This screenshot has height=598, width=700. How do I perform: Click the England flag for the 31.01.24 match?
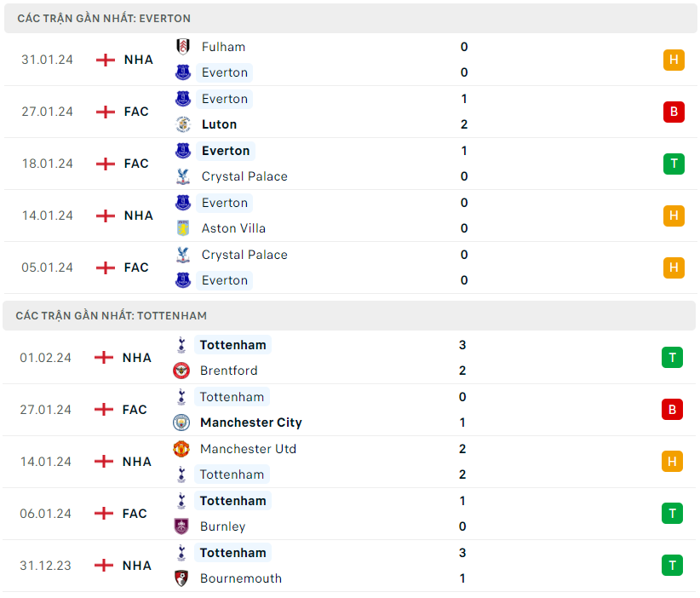[x=106, y=60]
